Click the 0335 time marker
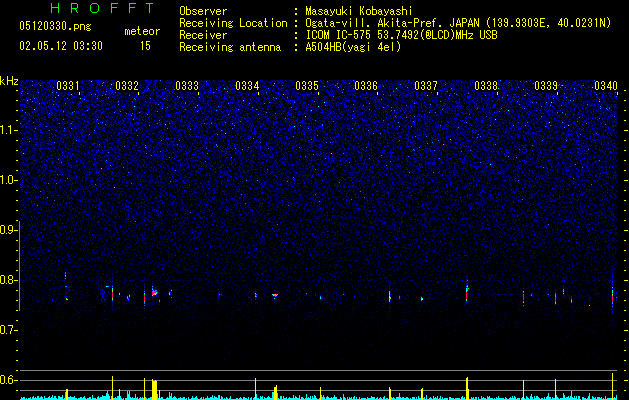Viewport: 629px width, 400px height. [307, 86]
